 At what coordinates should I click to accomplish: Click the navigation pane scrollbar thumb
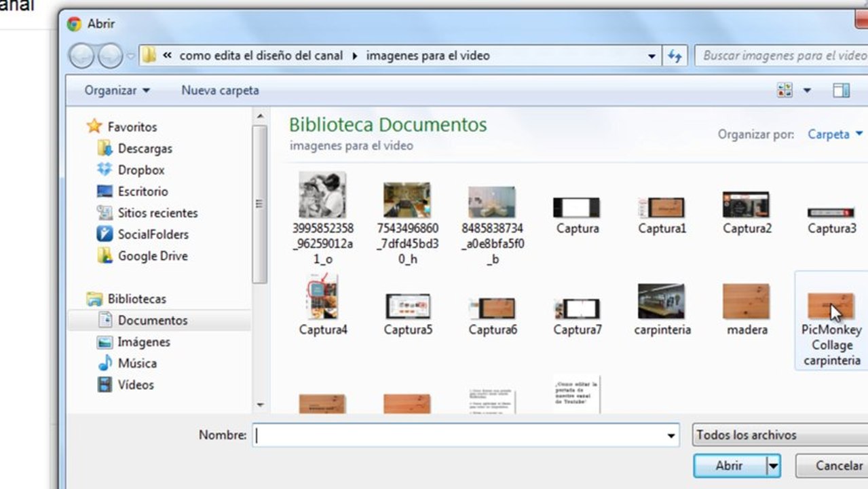260,204
